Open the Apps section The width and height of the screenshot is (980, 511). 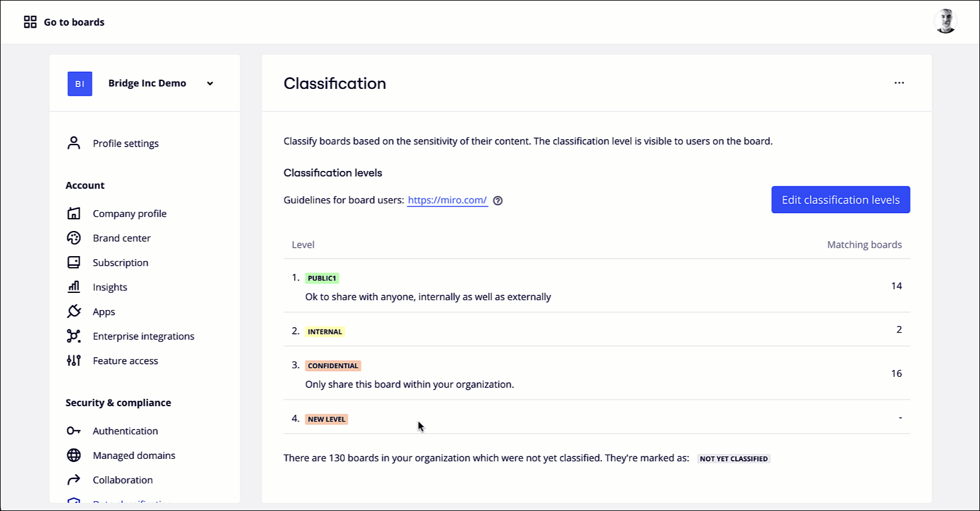click(103, 311)
